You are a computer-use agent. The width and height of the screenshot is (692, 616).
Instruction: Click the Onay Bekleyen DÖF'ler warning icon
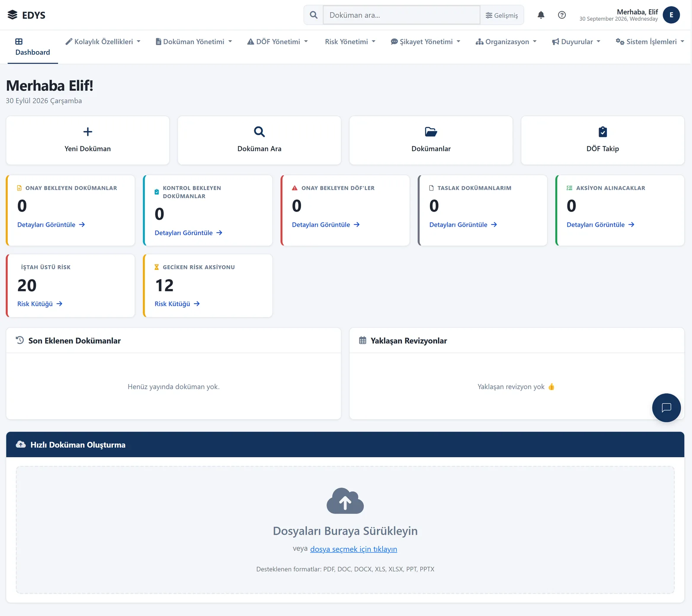pyautogui.click(x=295, y=188)
